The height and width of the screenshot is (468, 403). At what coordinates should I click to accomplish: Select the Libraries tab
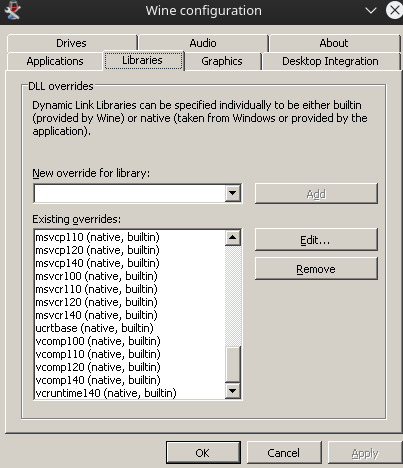143,60
